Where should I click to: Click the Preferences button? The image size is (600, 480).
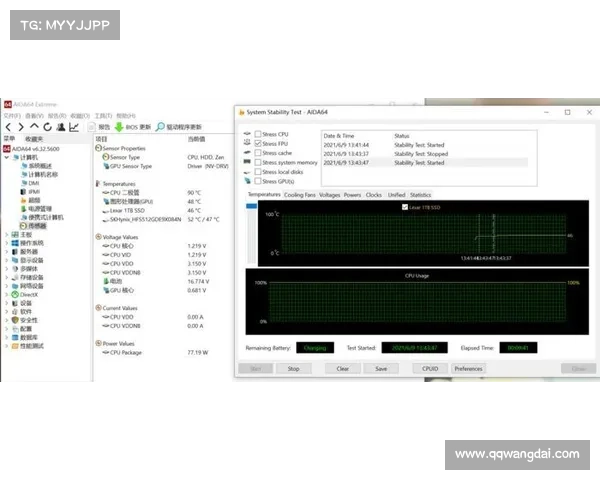[x=468, y=368]
